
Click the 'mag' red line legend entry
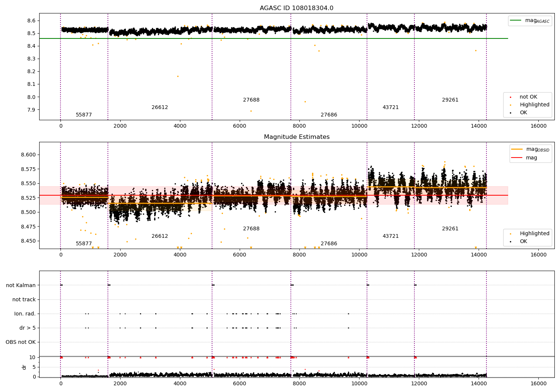(531, 158)
